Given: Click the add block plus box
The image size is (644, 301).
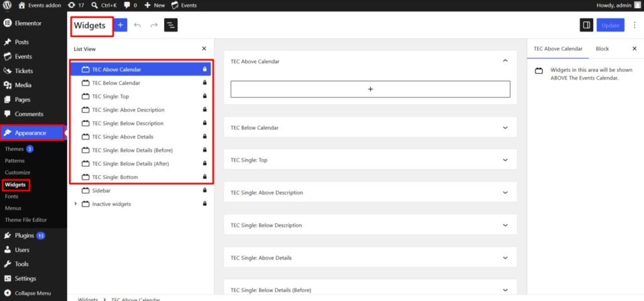Looking at the screenshot, I should pyautogui.click(x=370, y=89).
